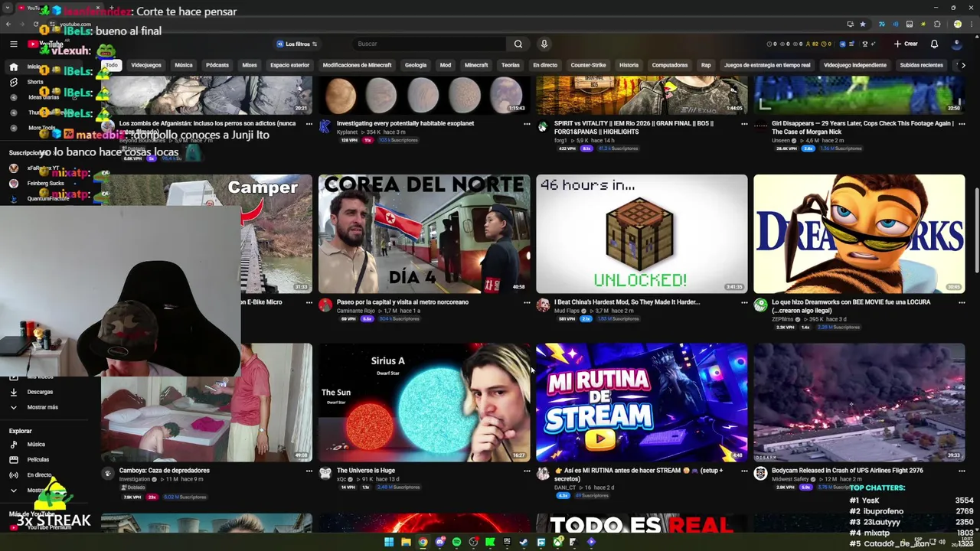Screen dimensions: 980x551
Task: Click the search magnifier button
Action: (518, 44)
